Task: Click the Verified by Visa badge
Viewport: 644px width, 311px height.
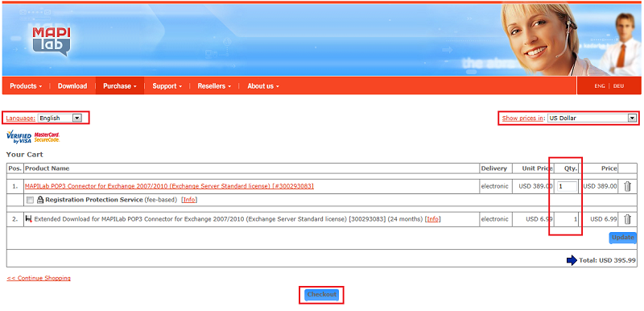Action: pyautogui.click(x=19, y=137)
